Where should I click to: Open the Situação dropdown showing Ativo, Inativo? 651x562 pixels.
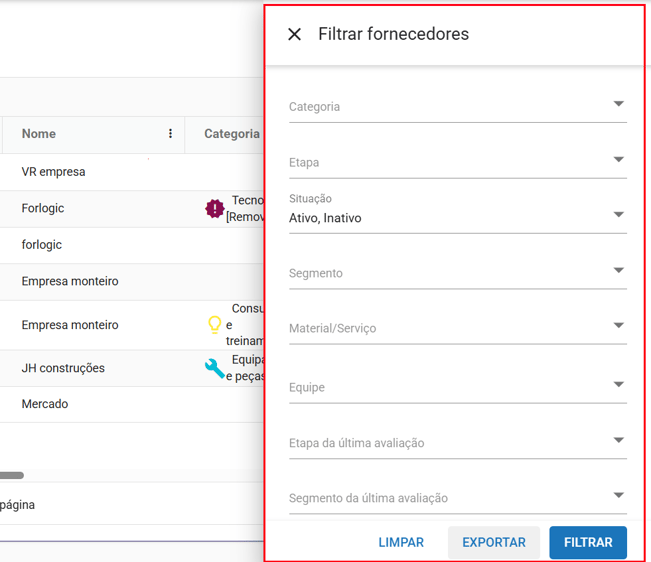(x=457, y=217)
